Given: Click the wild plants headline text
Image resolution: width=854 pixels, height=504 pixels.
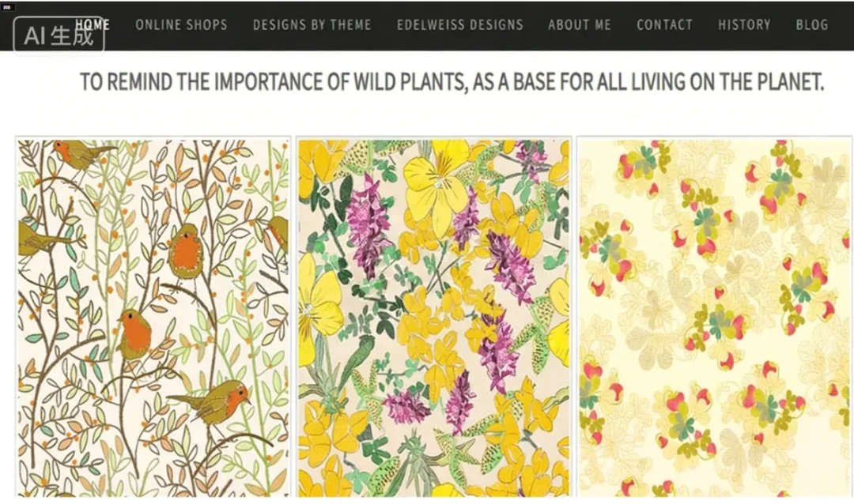Looking at the screenshot, I should pos(452,81).
